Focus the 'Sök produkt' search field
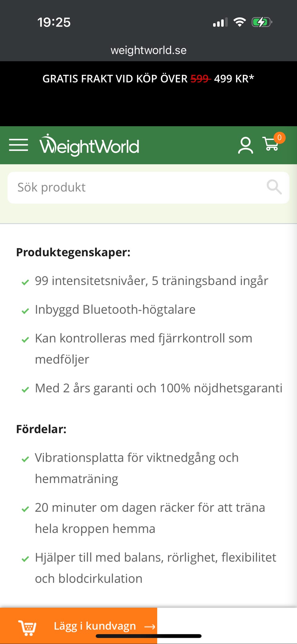297x644 pixels. pos(136,188)
